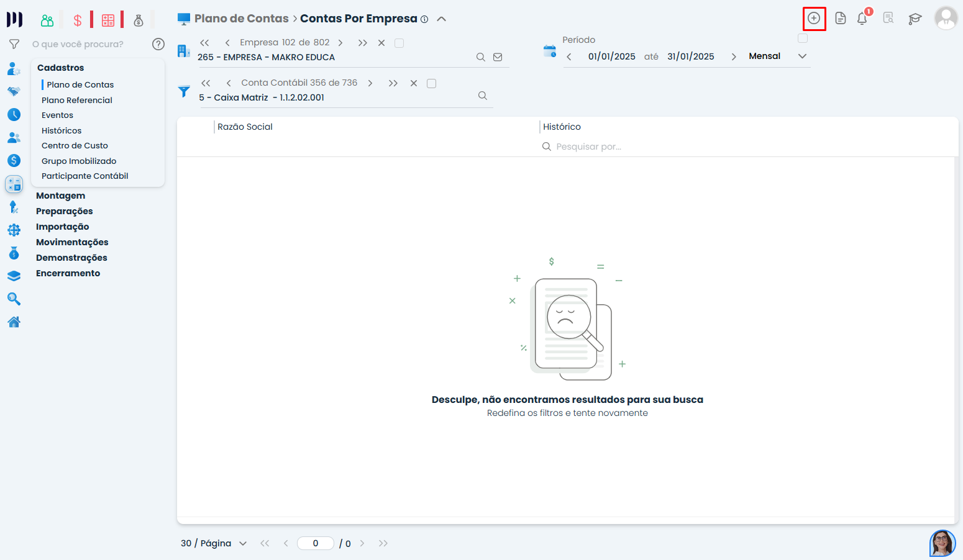Open the help question mark icon
Screen dimensions: 963x560
tap(158, 44)
